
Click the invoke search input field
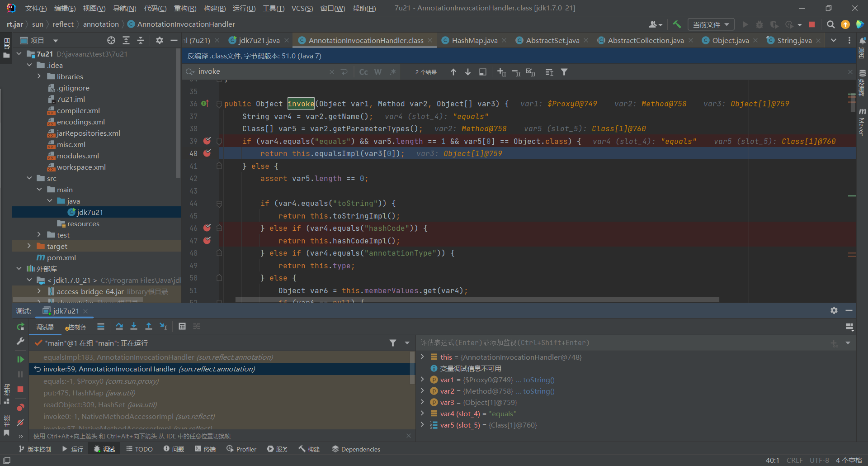pos(262,71)
